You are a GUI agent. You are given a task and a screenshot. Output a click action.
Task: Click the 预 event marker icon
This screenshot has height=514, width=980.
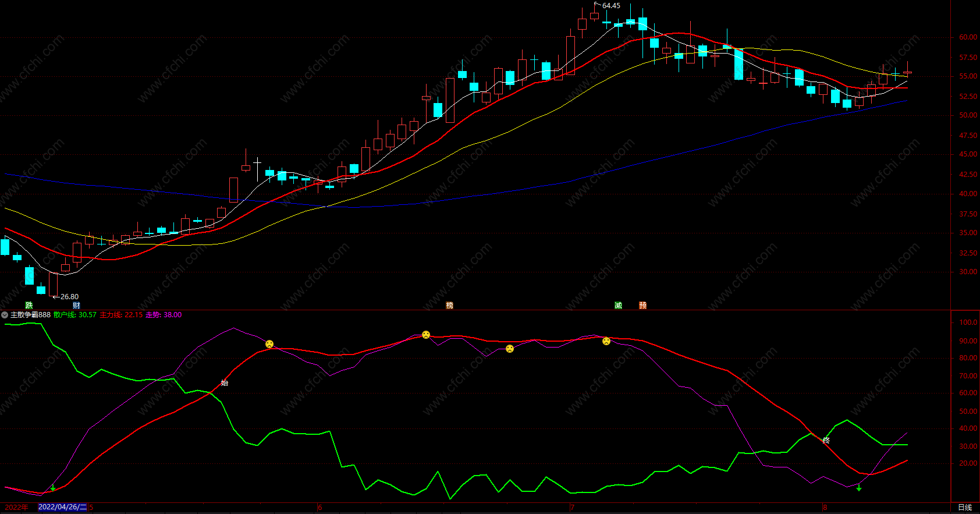click(642, 306)
